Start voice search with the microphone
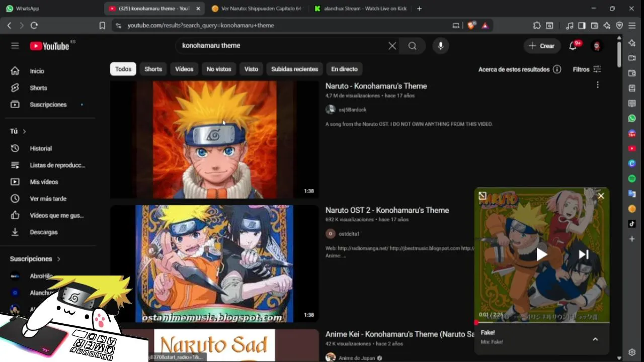644x362 pixels. click(441, 46)
